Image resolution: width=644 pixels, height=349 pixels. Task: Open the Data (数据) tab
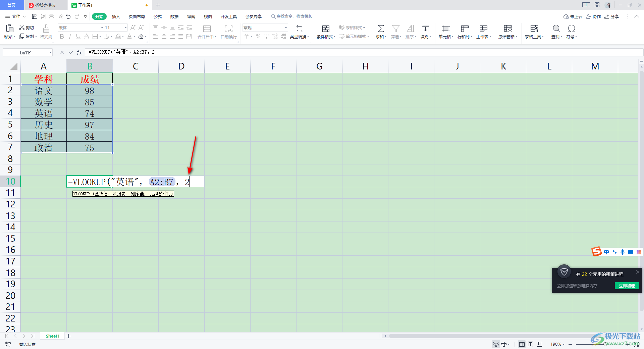tap(174, 16)
